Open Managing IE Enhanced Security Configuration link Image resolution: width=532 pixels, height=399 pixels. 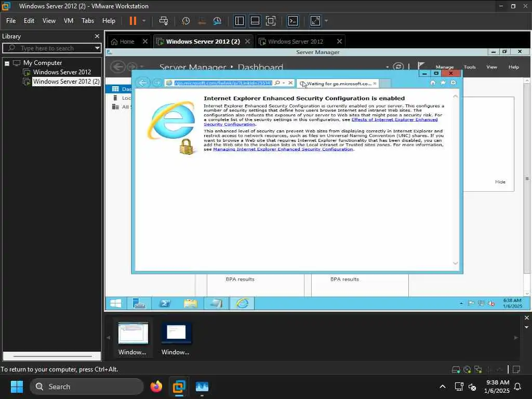(x=283, y=149)
